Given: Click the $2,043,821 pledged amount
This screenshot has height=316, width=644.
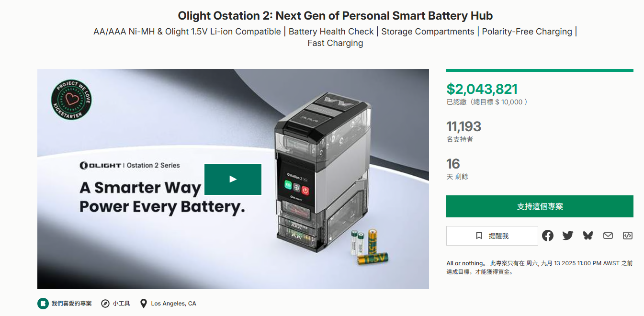Looking at the screenshot, I should (482, 89).
